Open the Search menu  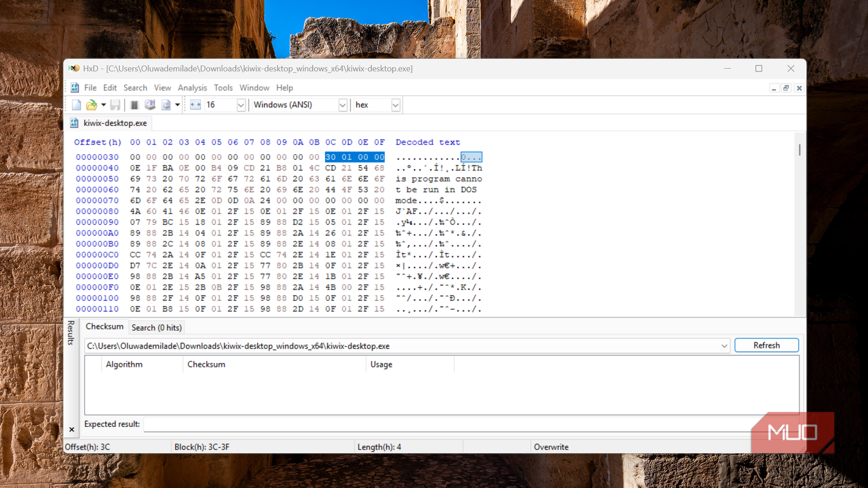click(135, 88)
